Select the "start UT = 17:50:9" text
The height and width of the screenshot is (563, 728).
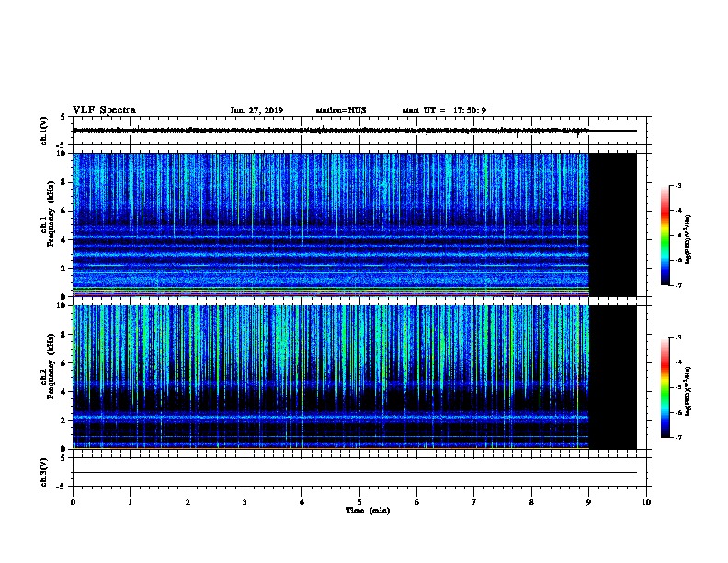(444, 110)
